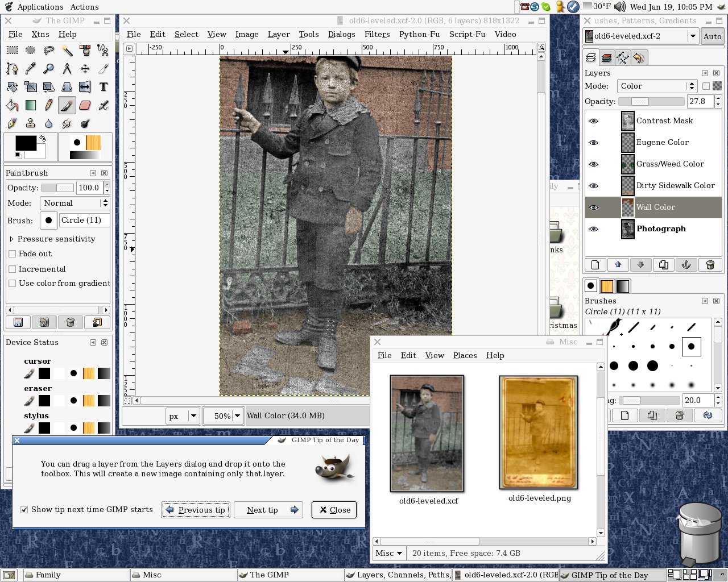Open the layer Mode dropdown showing Color
The width and height of the screenshot is (728, 582).
[x=657, y=86]
